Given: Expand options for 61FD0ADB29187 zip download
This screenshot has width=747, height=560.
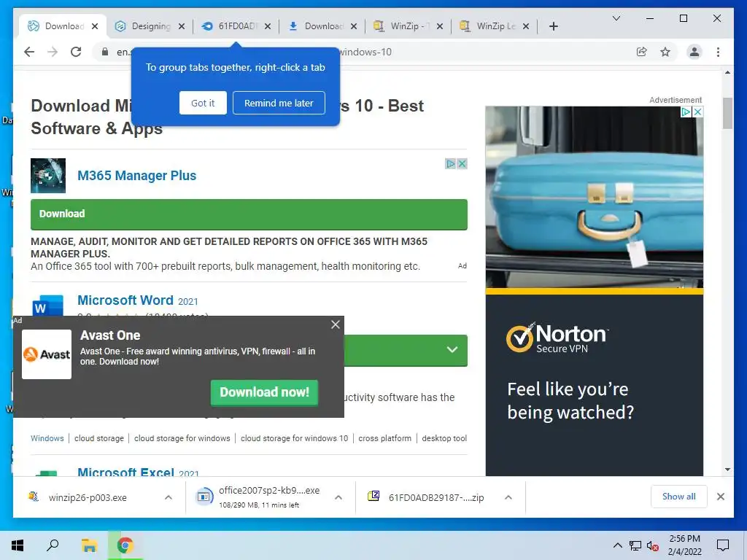Looking at the screenshot, I should click(x=508, y=497).
